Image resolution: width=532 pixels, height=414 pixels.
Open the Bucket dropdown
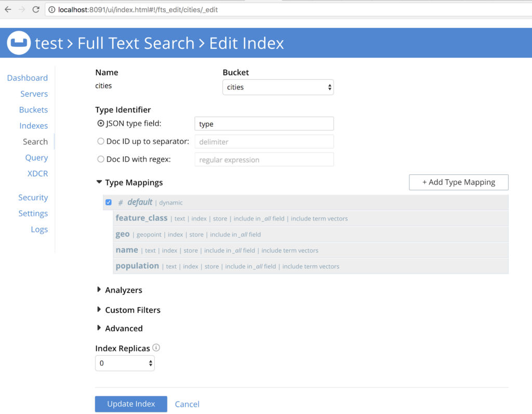[278, 87]
